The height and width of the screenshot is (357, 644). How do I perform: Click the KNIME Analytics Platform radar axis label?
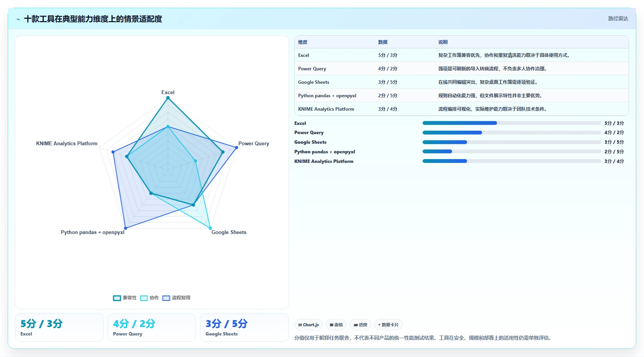pyautogui.click(x=67, y=143)
